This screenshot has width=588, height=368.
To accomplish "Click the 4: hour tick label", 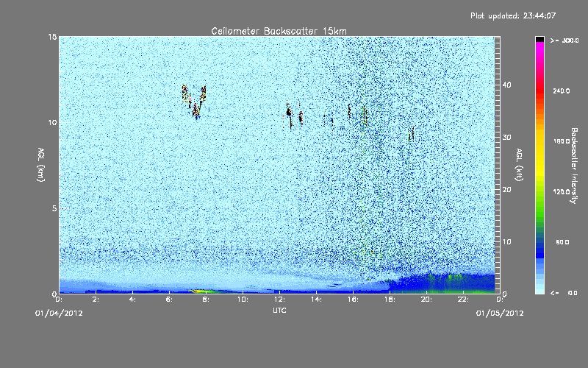I will tap(133, 300).
